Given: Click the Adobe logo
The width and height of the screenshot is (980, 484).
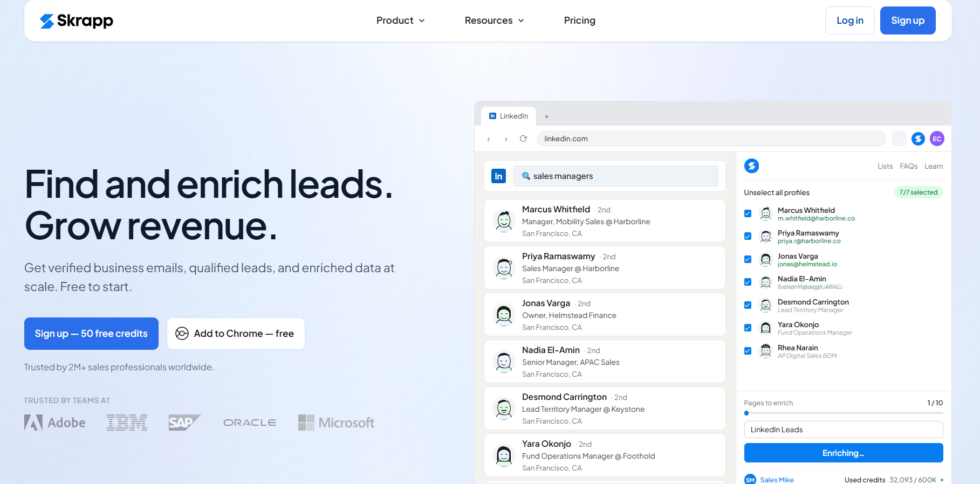Looking at the screenshot, I should pos(55,423).
